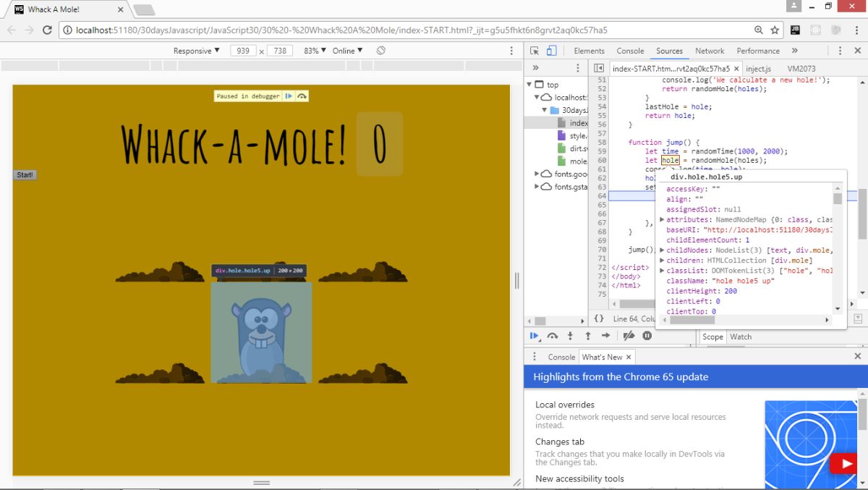This screenshot has width=868, height=490.
Task: Click the step over function call icon
Action: pos(553,336)
